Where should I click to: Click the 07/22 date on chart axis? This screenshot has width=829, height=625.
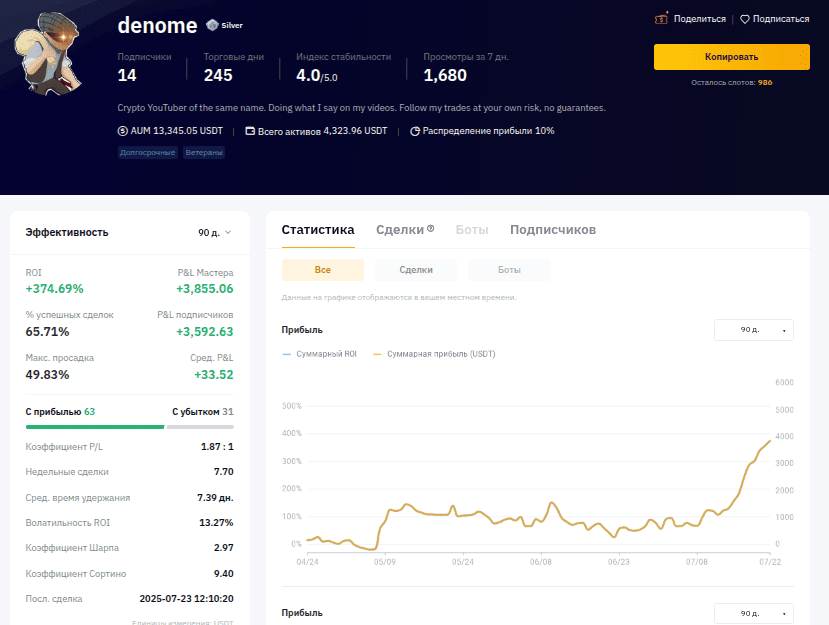[x=770, y=562]
